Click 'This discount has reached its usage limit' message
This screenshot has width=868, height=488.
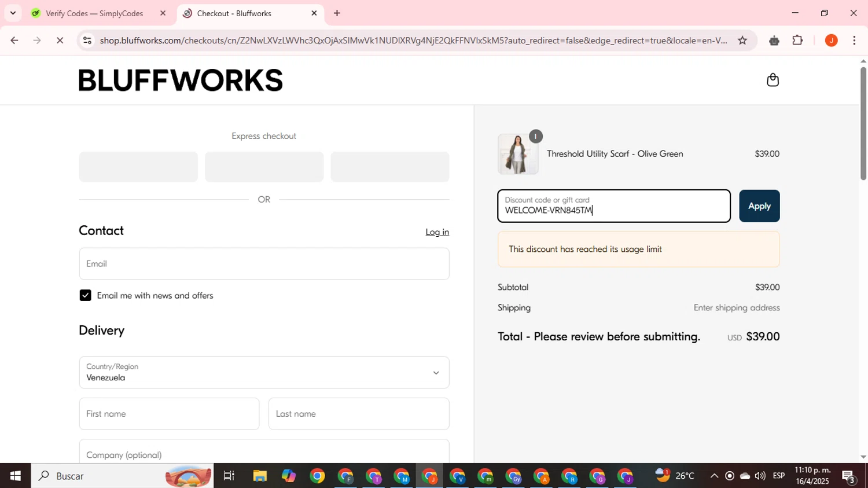tap(585, 249)
